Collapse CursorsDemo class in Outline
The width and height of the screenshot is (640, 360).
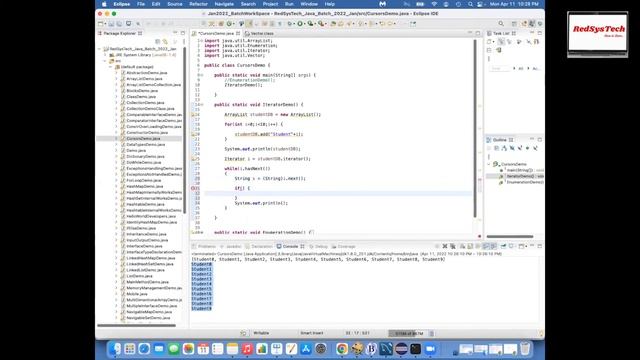(x=489, y=164)
